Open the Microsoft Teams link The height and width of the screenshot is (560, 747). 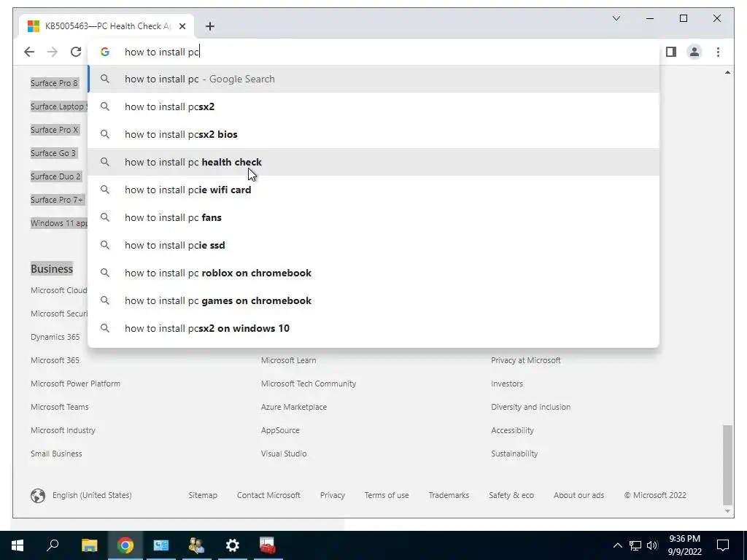point(60,407)
